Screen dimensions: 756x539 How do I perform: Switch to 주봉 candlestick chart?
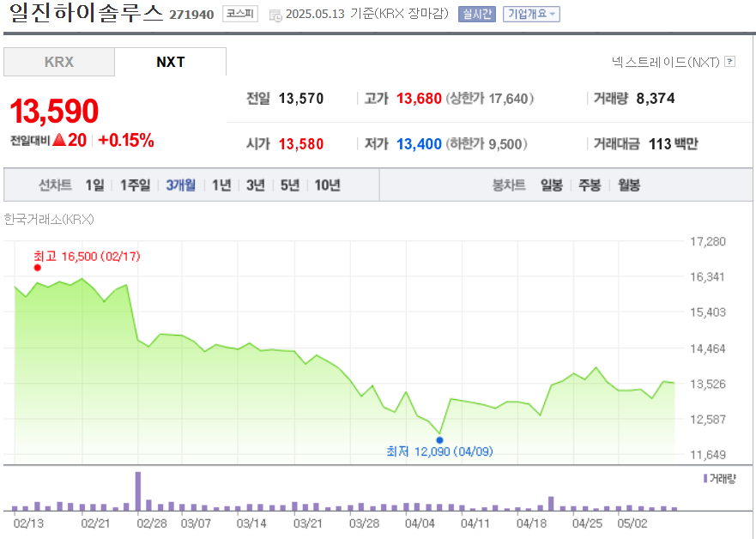[x=590, y=185]
